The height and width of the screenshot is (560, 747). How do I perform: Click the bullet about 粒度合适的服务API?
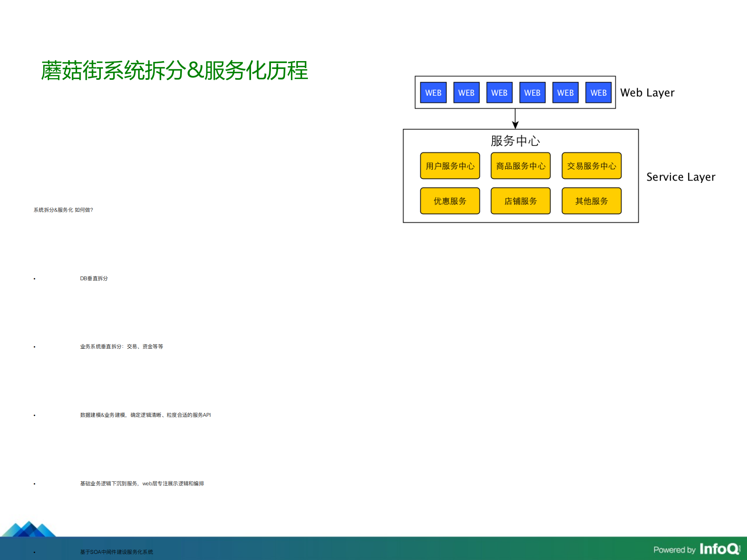[x=144, y=415]
